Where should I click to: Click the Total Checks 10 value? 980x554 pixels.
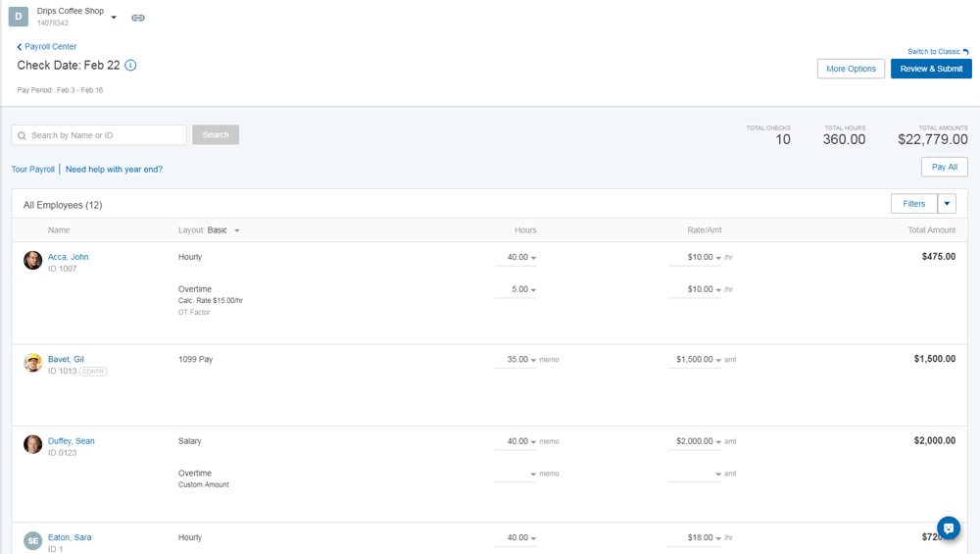click(x=783, y=139)
